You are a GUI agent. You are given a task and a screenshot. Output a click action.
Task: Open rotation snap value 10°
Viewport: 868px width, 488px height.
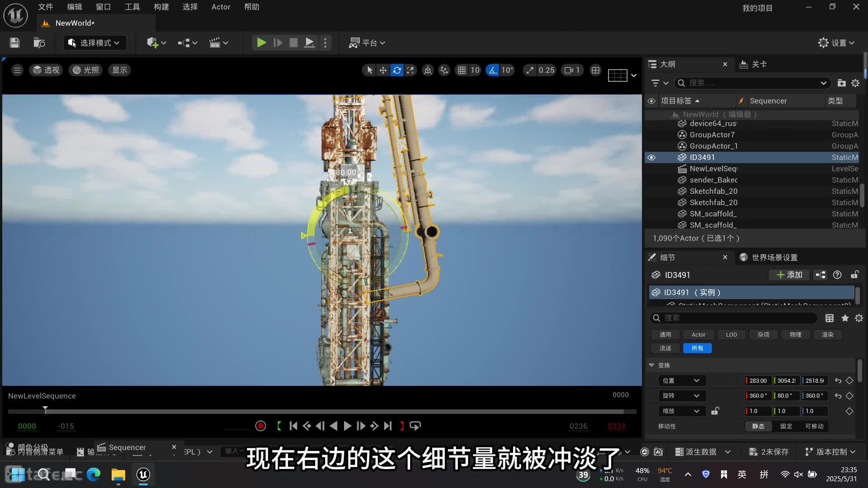[507, 70]
